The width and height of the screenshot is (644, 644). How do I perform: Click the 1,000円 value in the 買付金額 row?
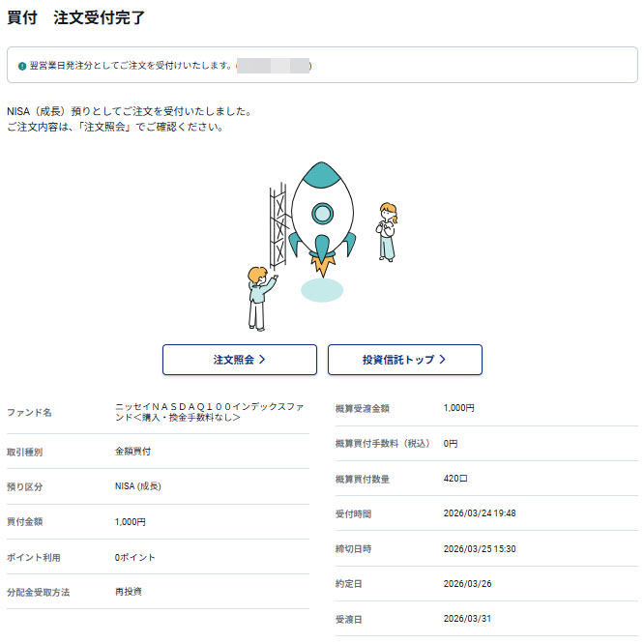pos(130,522)
